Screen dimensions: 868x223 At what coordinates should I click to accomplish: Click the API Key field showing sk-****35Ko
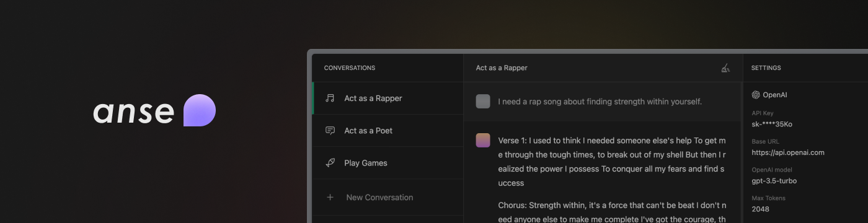[x=772, y=124]
